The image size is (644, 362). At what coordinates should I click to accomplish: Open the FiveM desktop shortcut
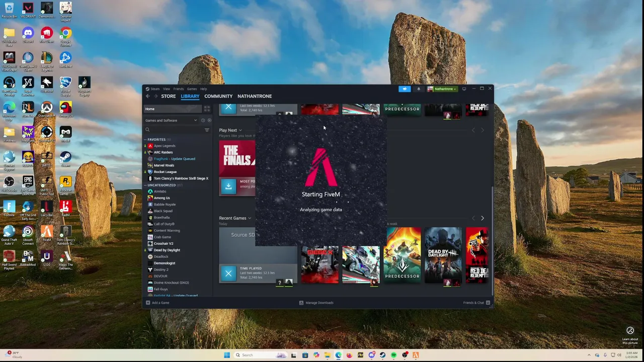[46, 233]
